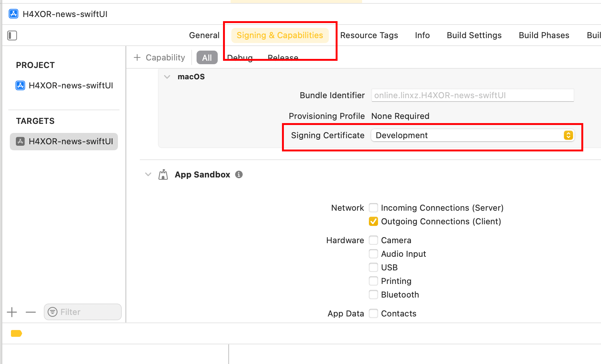The height and width of the screenshot is (364, 601).
Task: Remove target with minus icon
Action: tap(31, 312)
